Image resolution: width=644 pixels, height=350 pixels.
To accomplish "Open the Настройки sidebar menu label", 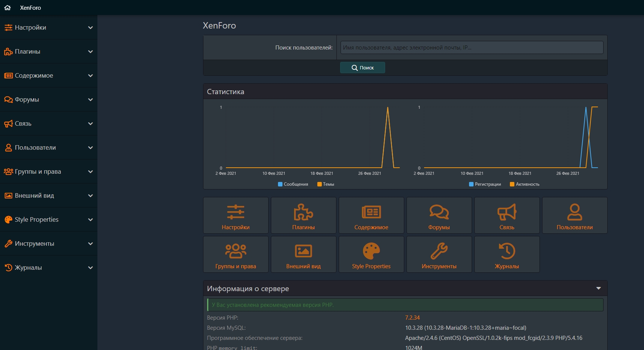I will click(30, 27).
